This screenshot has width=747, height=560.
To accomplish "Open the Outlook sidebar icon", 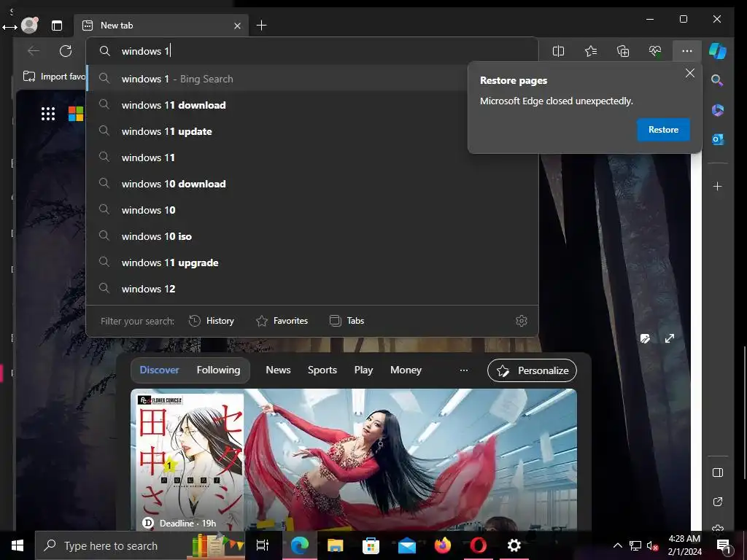I will 718,139.
